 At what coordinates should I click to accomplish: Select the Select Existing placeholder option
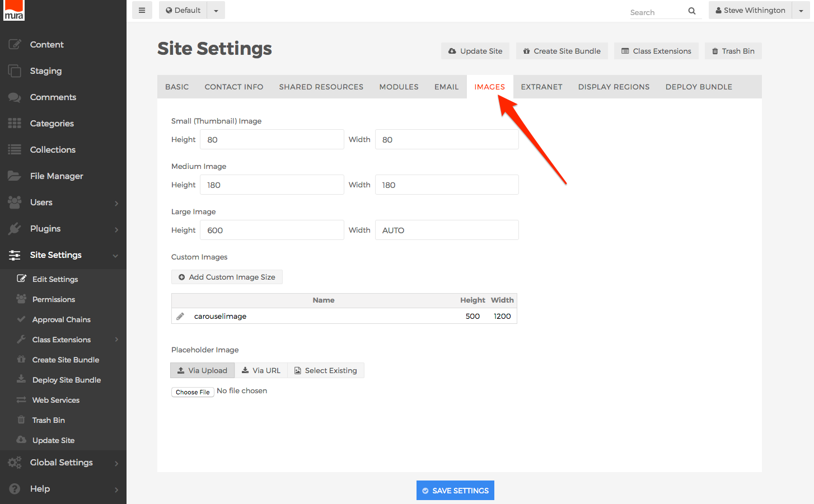coord(326,370)
